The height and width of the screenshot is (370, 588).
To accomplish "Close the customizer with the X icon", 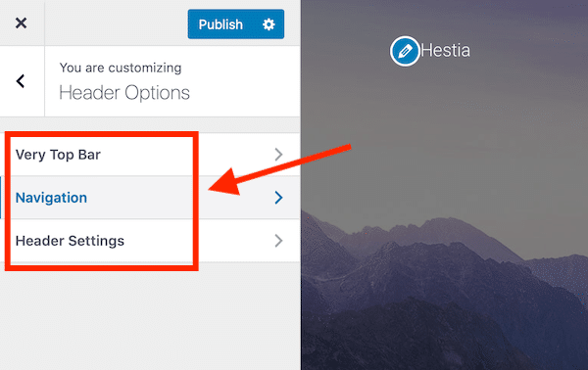I will [x=21, y=23].
